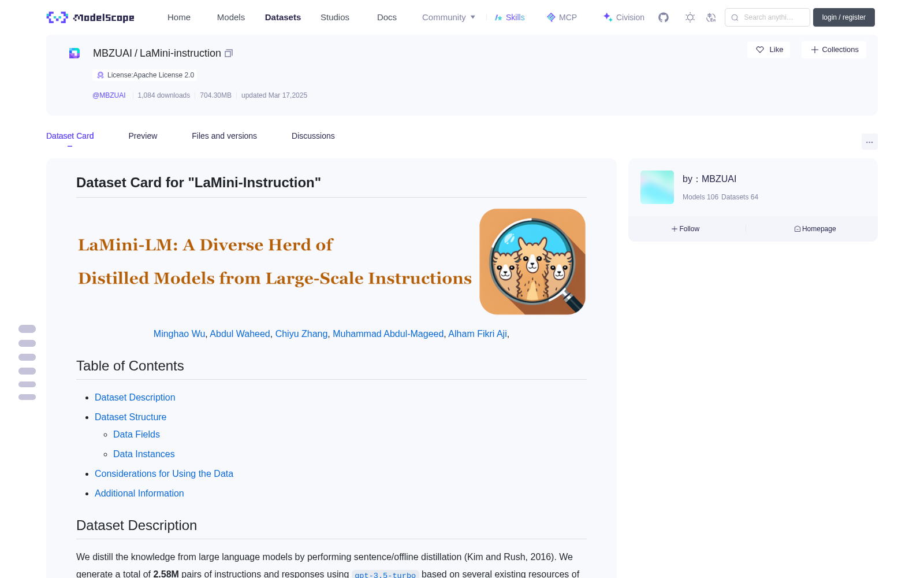Viewport: 924px width, 578px height.
Task: Select the Dataset Card tab
Action: [x=70, y=136]
